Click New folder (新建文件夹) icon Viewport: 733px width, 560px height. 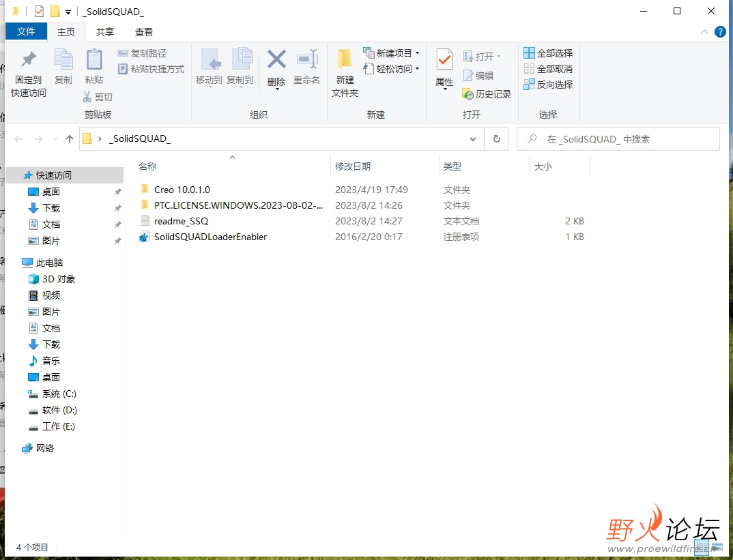(x=345, y=60)
